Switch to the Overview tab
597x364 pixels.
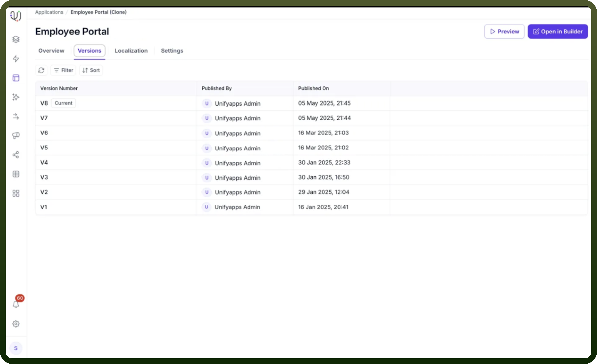tap(51, 51)
